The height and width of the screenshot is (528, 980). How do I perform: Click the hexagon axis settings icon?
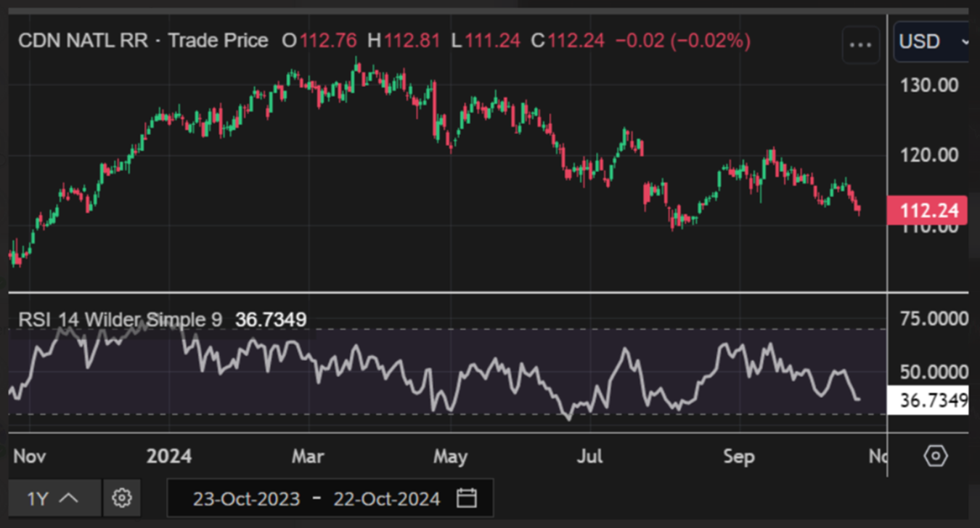point(935,456)
